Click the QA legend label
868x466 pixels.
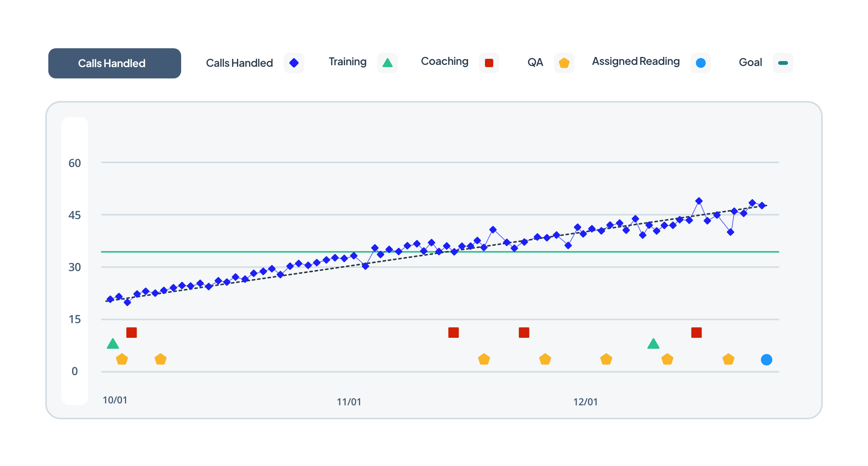(535, 62)
